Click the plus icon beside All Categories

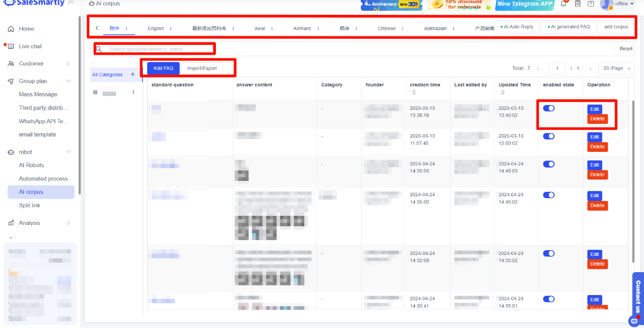[x=133, y=74]
